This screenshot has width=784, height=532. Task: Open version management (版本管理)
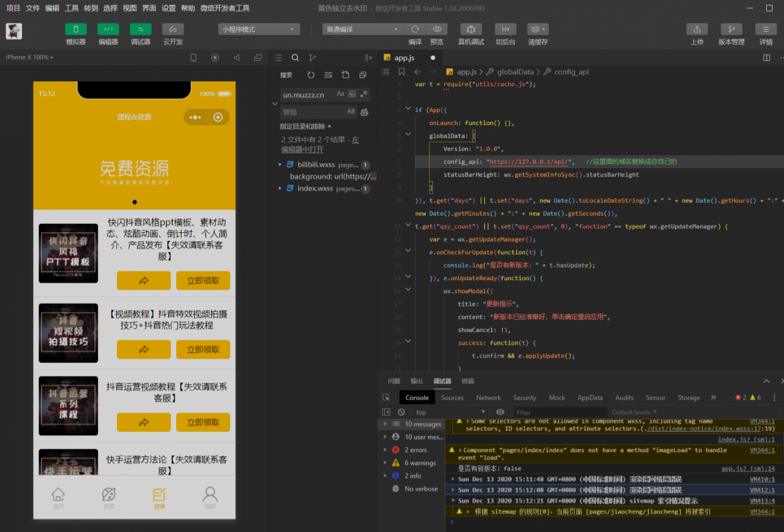pos(731,30)
